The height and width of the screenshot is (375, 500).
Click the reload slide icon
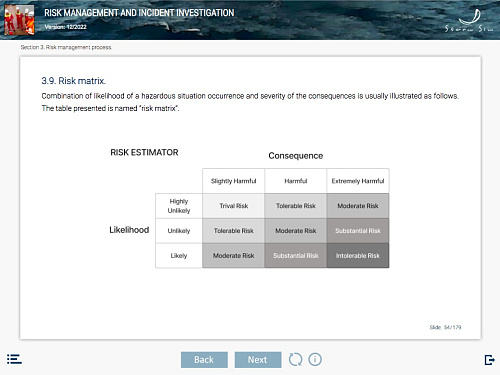[295, 359]
